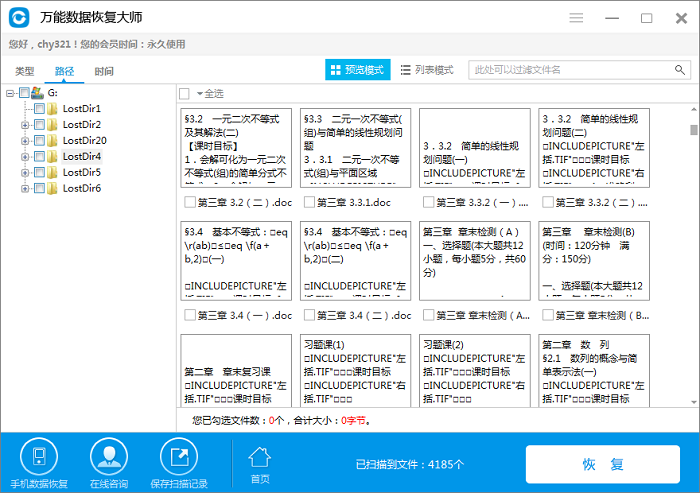Check file 第三章 3.3.2 (二)
Image resolution: width=700 pixels, height=493 pixels.
(547, 202)
